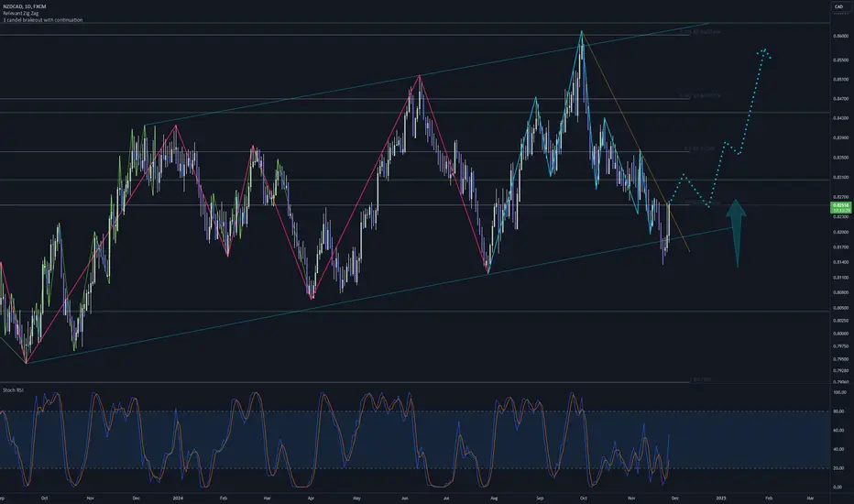Click the 0.84300 price axis label

[x=841, y=118]
